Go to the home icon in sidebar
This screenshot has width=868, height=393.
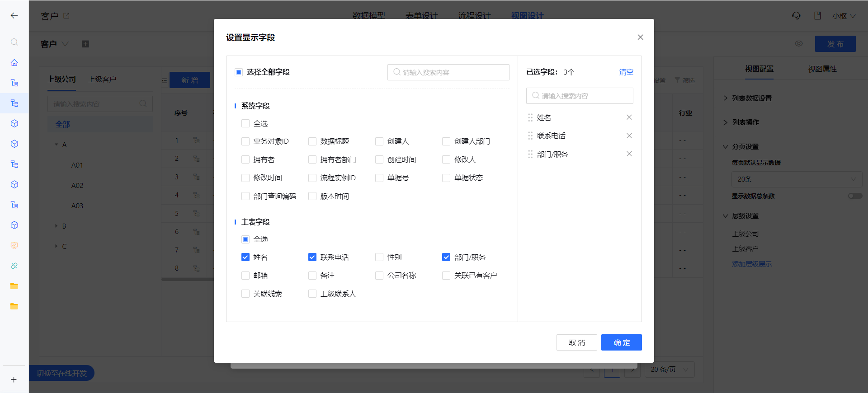coord(14,62)
